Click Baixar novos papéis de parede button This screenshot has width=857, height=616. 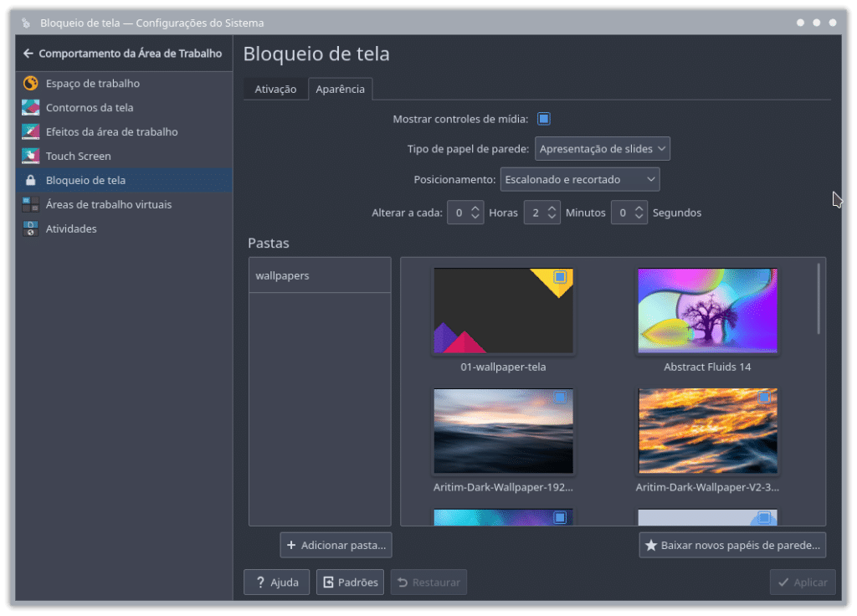(x=732, y=546)
